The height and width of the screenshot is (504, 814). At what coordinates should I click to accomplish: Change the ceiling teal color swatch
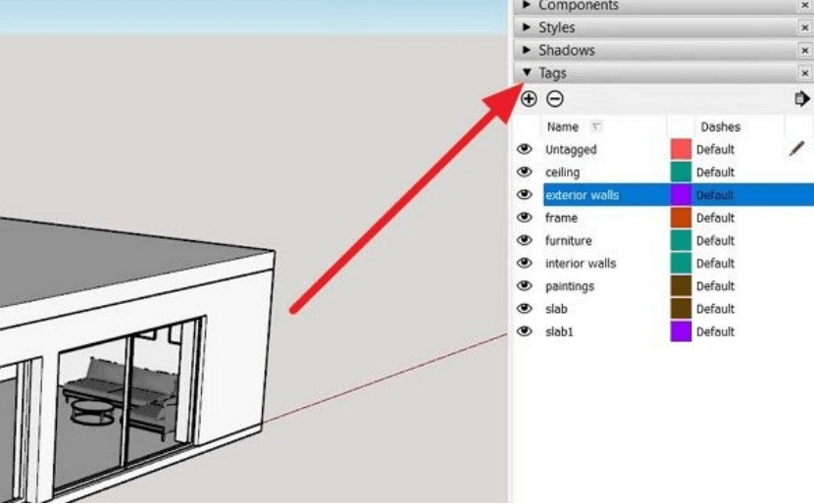pyautogui.click(x=681, y=172)
